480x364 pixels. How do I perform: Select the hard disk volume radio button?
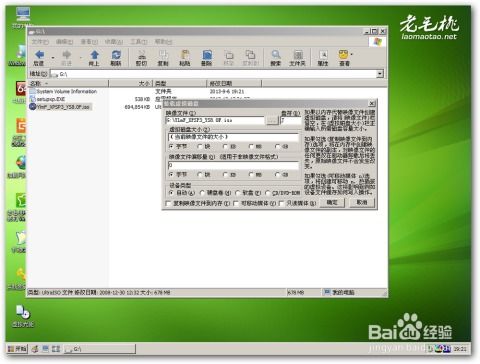coord(202,193)
